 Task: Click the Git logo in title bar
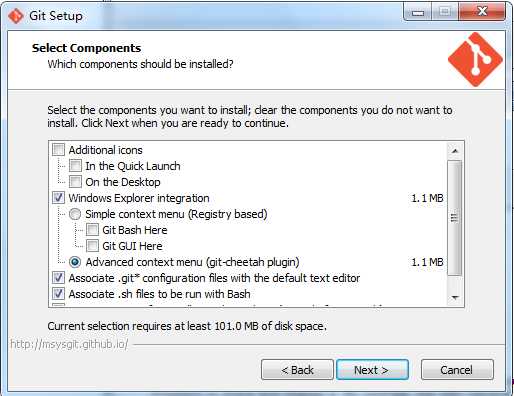[15, 16]
